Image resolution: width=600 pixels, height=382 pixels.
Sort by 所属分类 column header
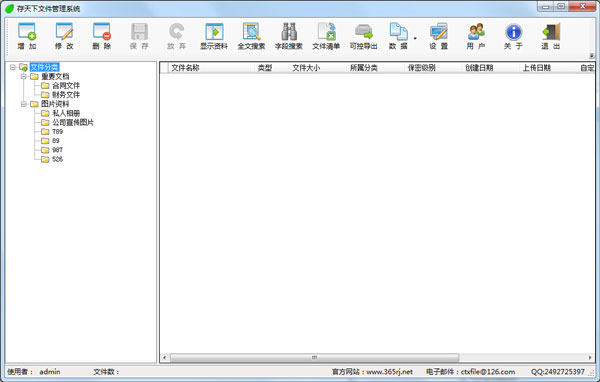coord(376,68)
